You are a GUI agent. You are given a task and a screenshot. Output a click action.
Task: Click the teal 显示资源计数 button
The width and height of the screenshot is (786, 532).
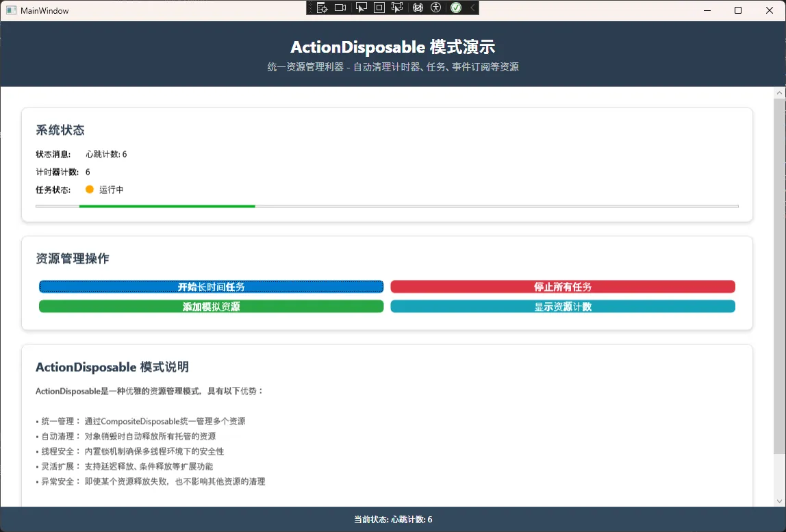click(x=562, y=307)
